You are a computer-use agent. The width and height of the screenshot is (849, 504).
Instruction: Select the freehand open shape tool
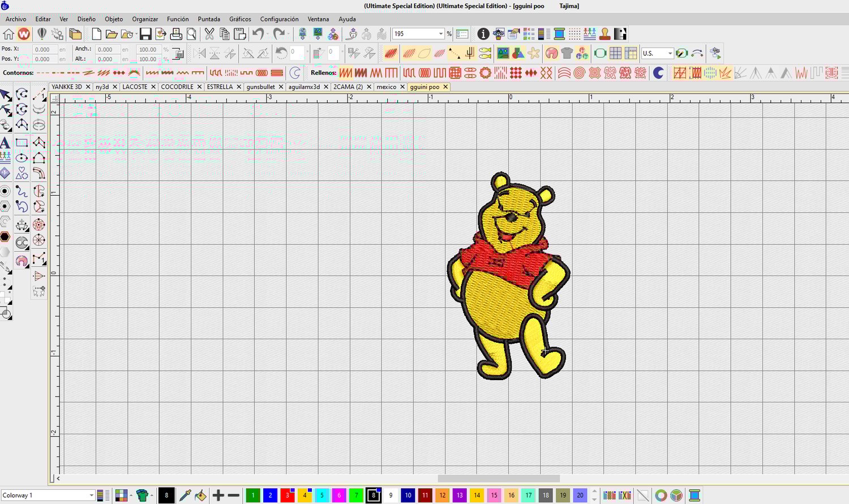click(22, 191)
